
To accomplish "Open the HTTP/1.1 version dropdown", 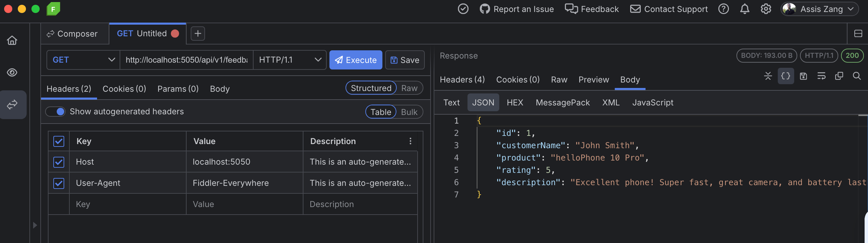I will coord(289,60).
